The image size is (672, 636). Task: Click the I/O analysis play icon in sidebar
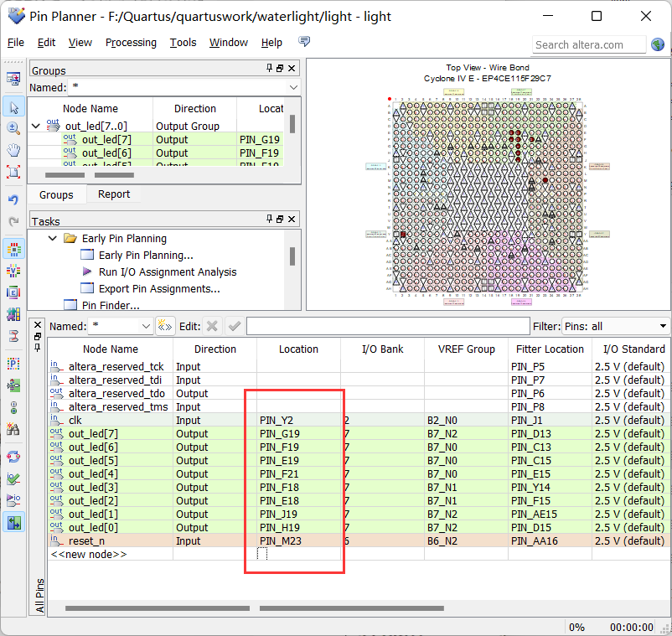tap(13, 500)
